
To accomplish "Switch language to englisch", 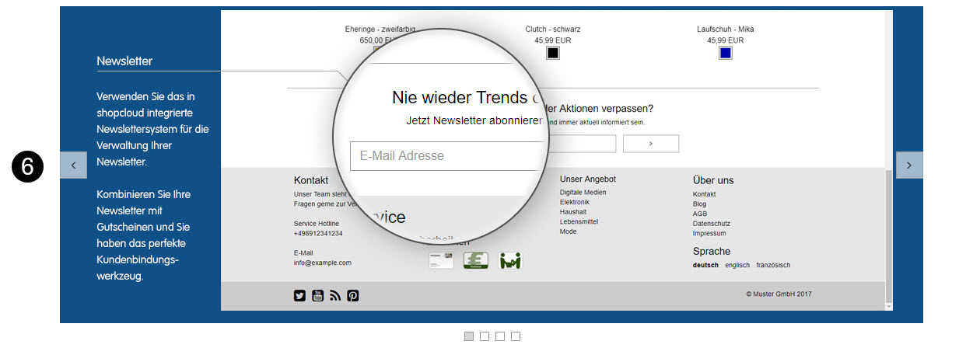I will [737, 266].
